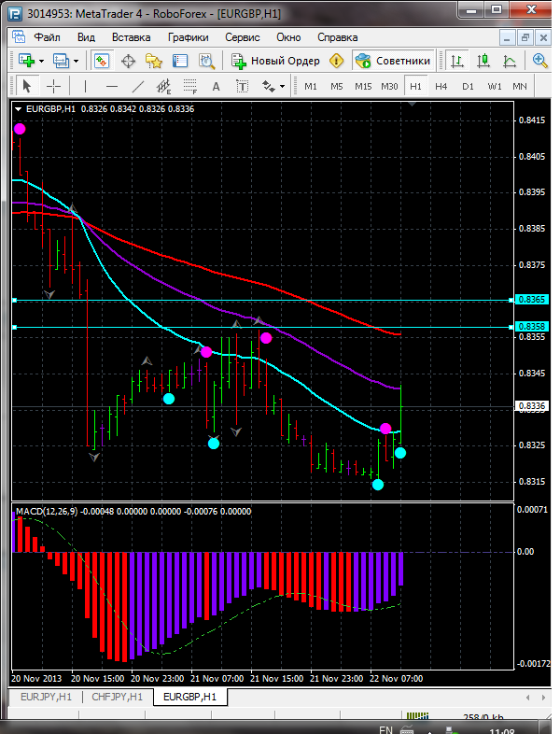Select the EURGBP,H1 chart tab
Viewport: 560px width, 734px height.
pos(190,697)
